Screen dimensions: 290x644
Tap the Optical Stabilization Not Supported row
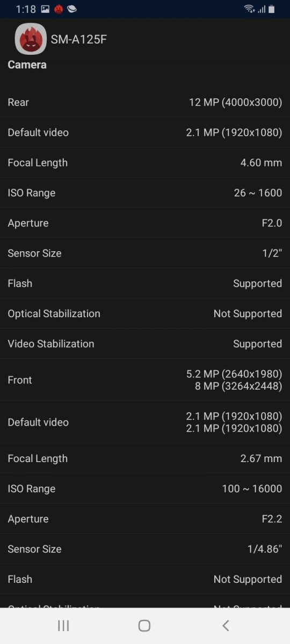(145, 313)
